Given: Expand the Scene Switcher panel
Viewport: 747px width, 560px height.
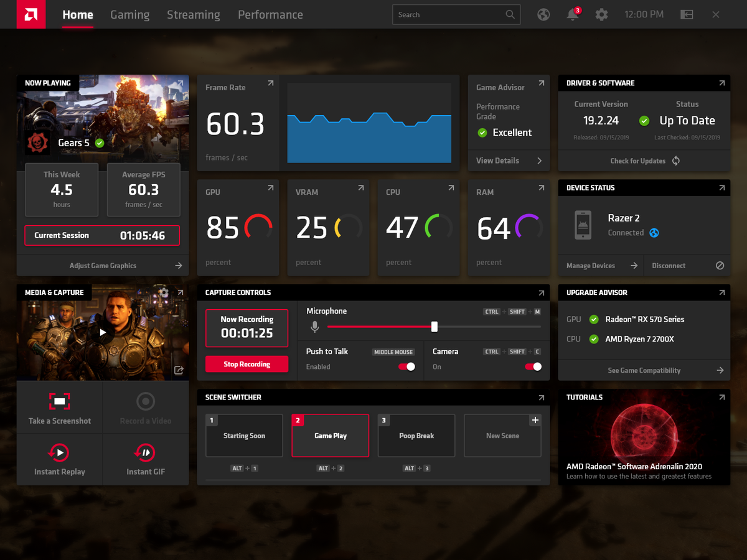Looking at the screenshot, I should pos(541,398).
